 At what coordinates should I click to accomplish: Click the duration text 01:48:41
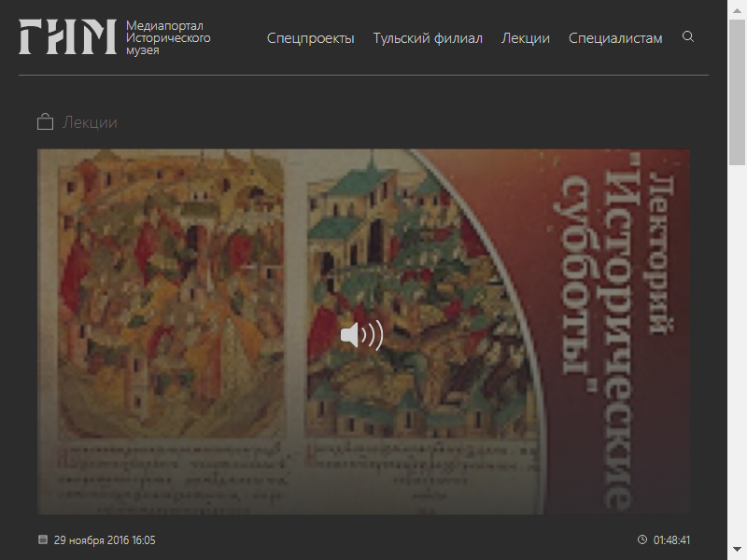coord(671,540)
